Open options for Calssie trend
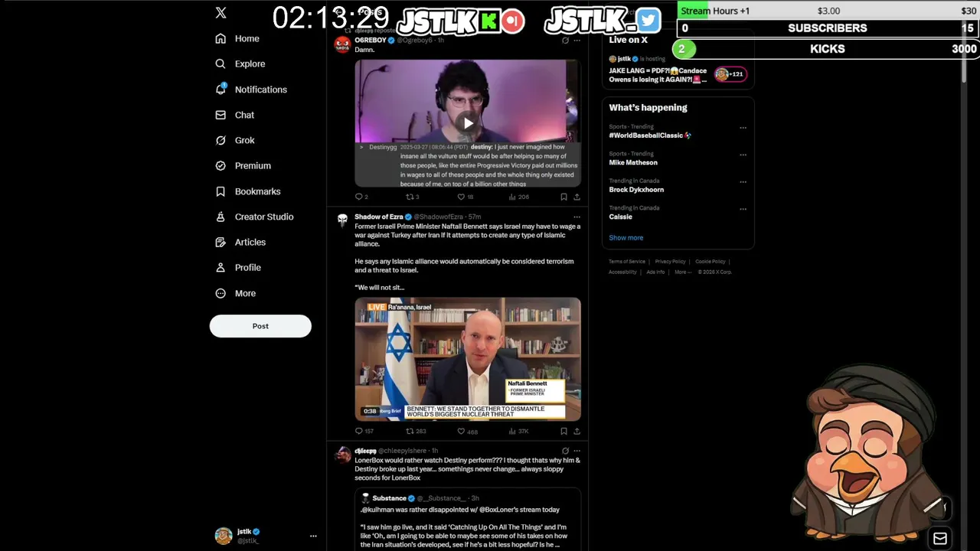Screen dimensions: 980x551 click(x=743, y=209)
